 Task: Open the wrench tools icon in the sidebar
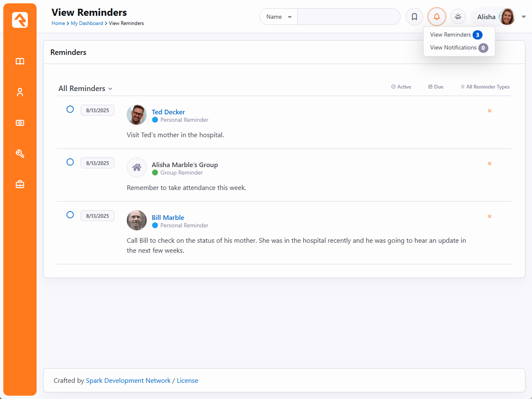pos(20,154)
